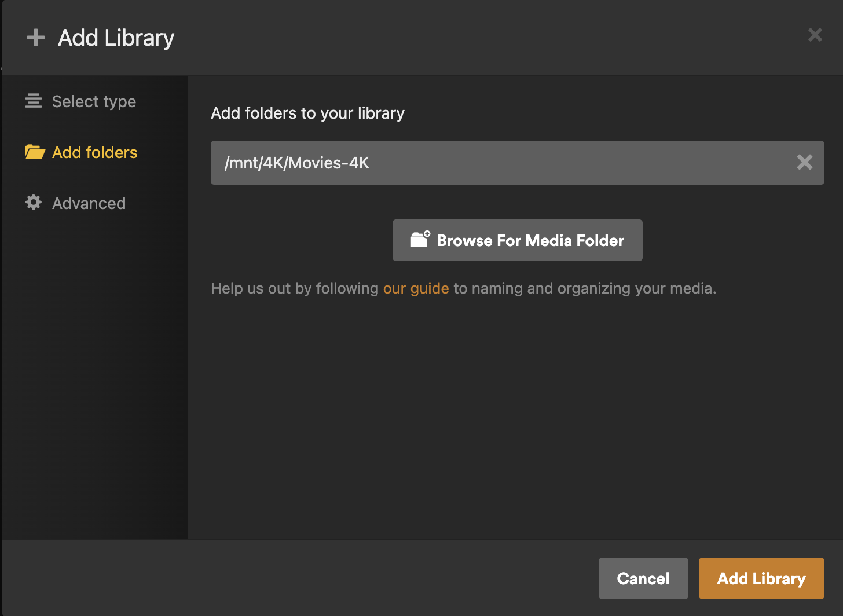
Task: Click the Add Library dialog title text
Action: tap(116, 38)
